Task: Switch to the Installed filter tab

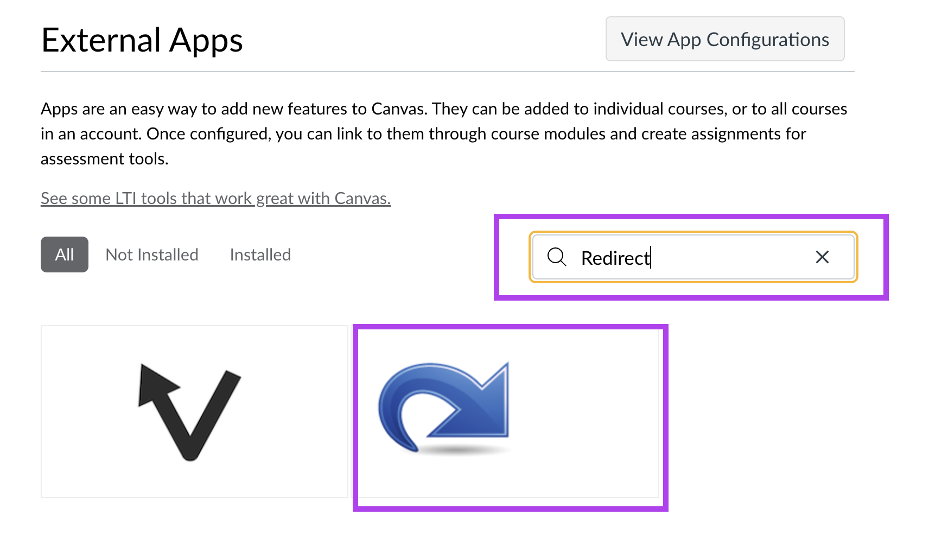Action: coord(260,254)
